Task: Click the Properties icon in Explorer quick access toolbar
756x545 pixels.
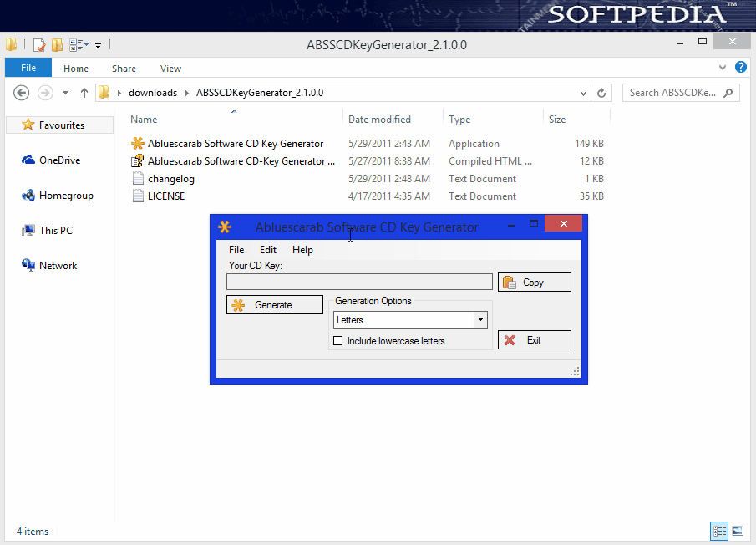Action: point(39,45)
